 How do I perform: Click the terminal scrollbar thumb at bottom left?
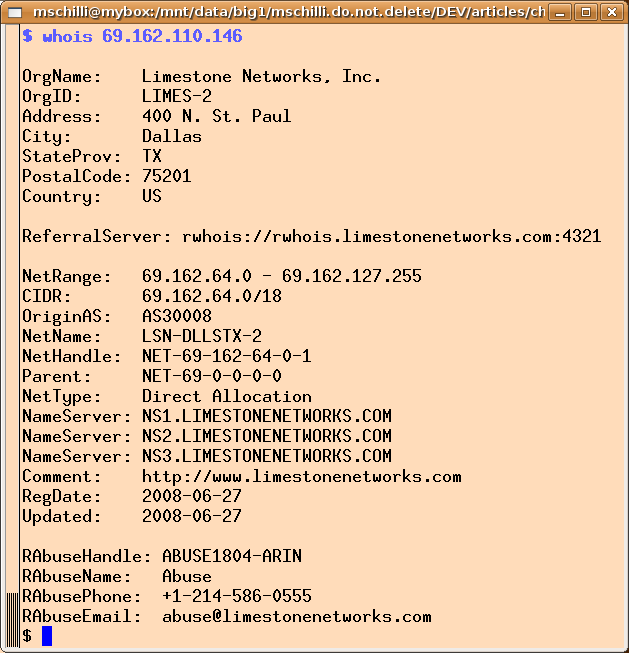tap(13, 620)
